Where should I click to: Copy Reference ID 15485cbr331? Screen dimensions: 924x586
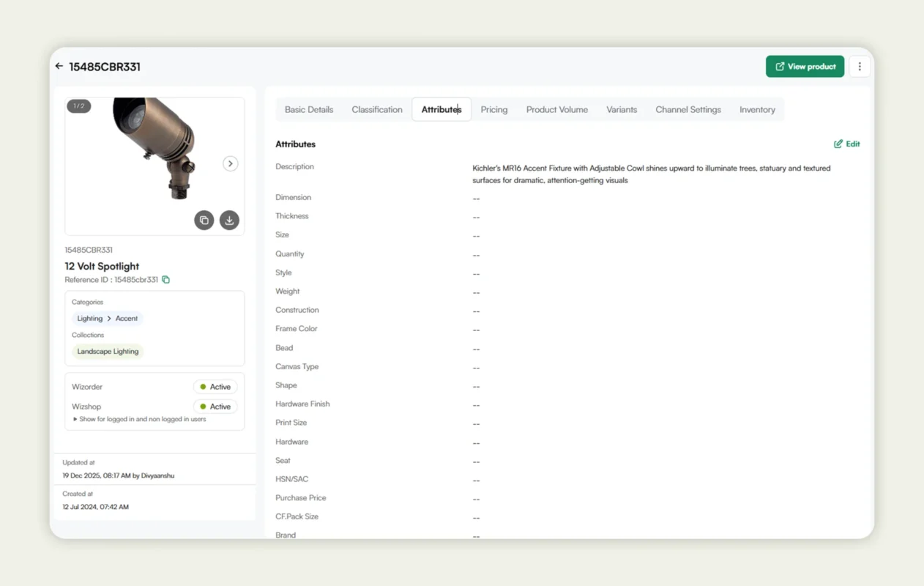pyautogui.click(x=166, y=279)
